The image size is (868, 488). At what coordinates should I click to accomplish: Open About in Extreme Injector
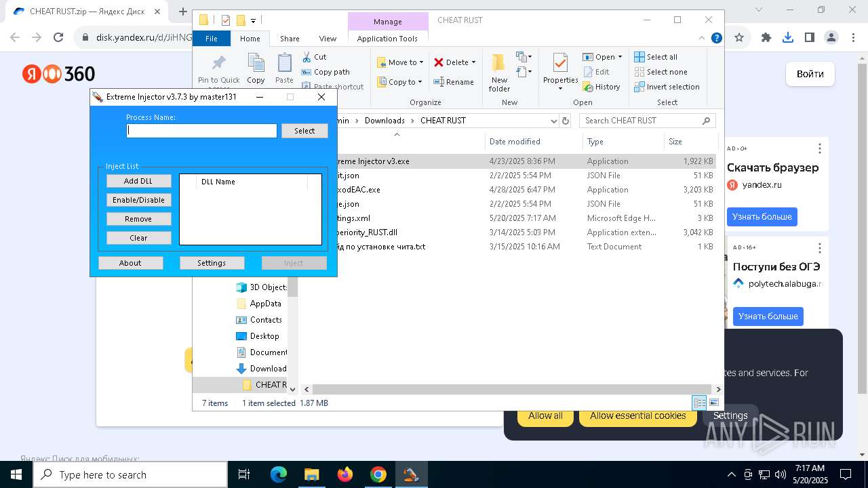[x=130, y=263]
